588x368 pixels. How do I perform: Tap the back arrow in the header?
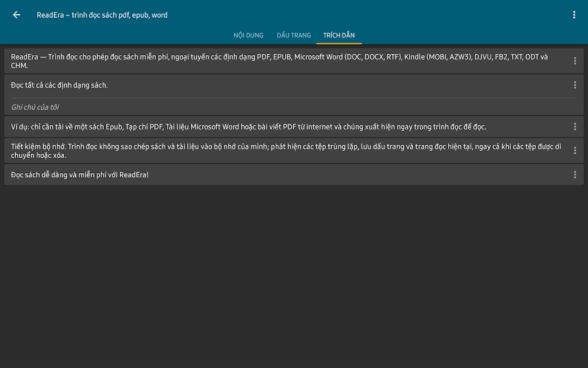tap(17, 15)
